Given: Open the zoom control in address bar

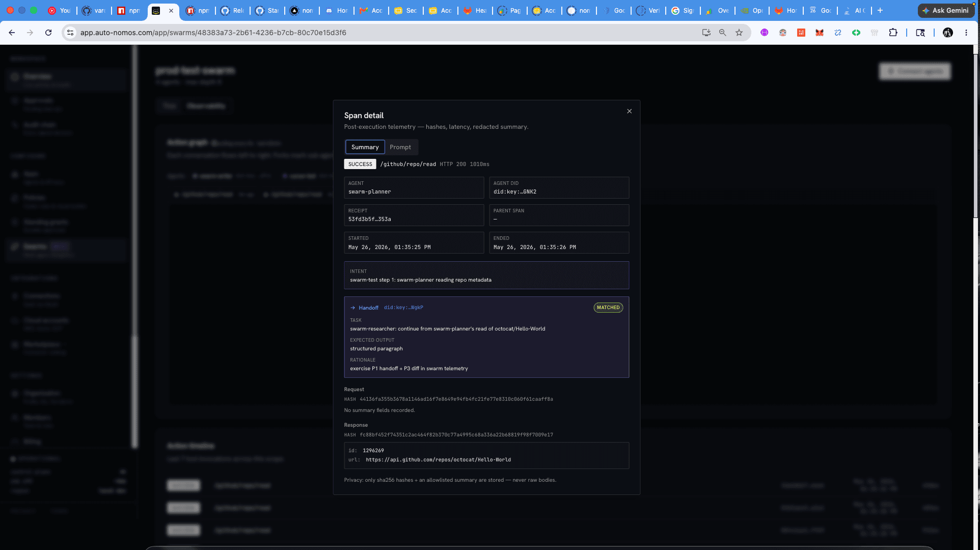Looking at the screenshot, I should click(722, 33).
